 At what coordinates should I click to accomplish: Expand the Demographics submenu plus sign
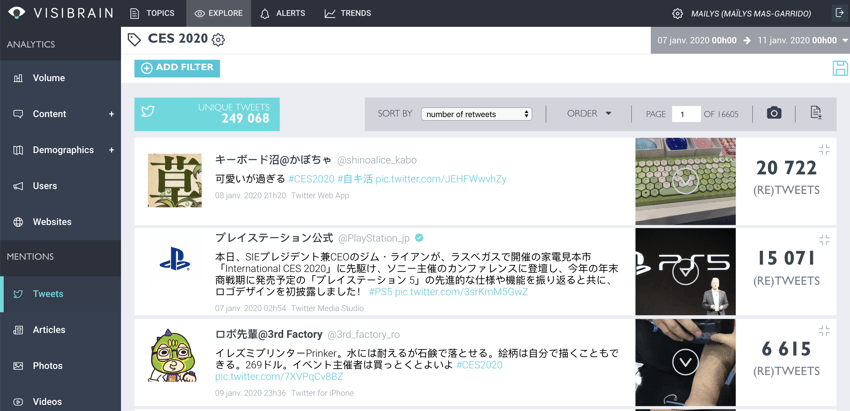[112, 150]
